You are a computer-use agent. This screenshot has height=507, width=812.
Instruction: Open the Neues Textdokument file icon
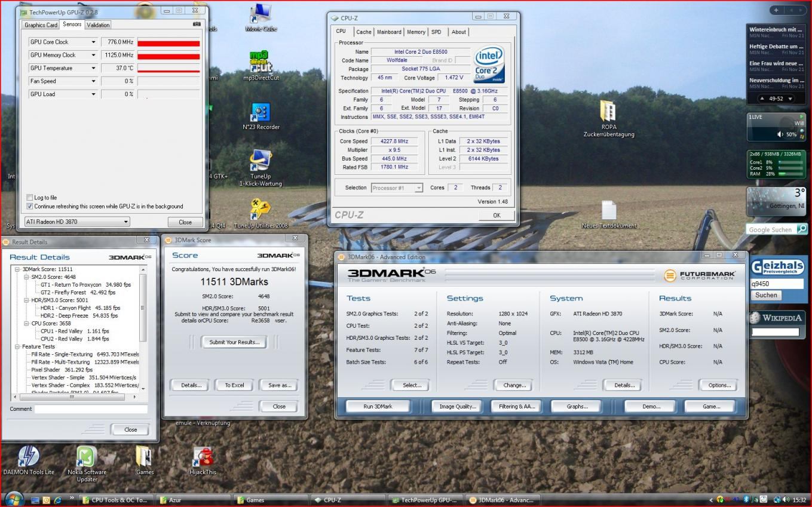(609, 215)
